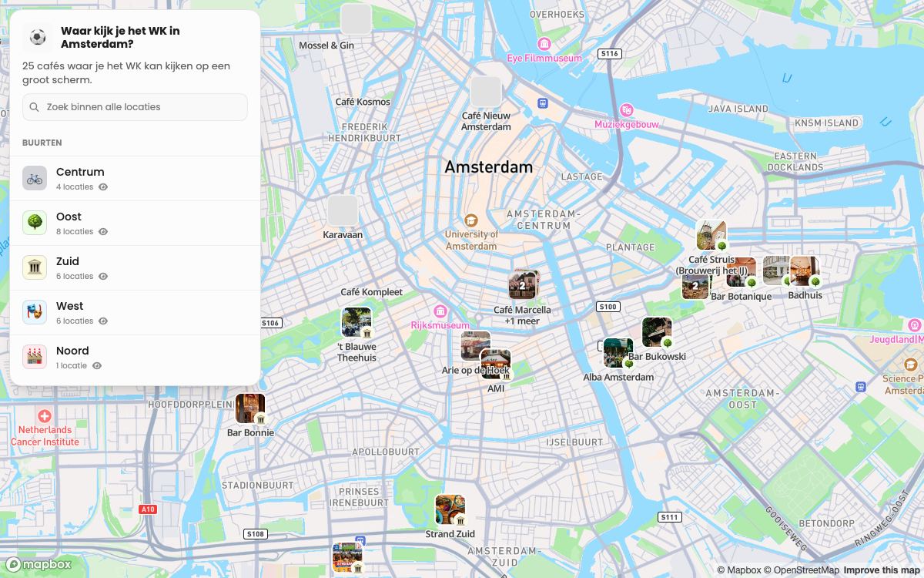
Task: Open the Arie op de Hoek marker
Action: click(474, 345)
